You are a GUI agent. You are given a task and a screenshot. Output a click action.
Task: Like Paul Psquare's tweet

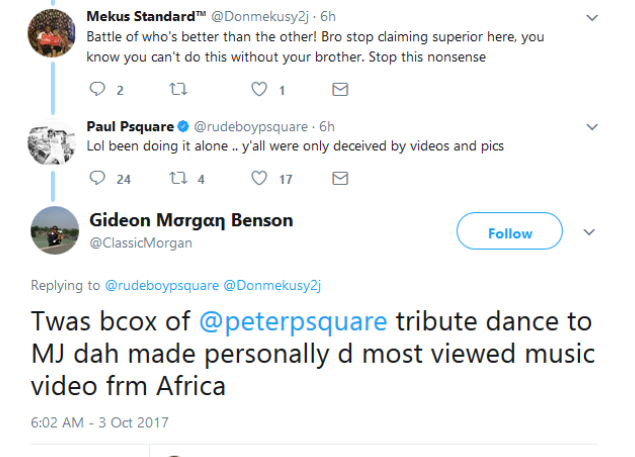click(x=259, y=179)
